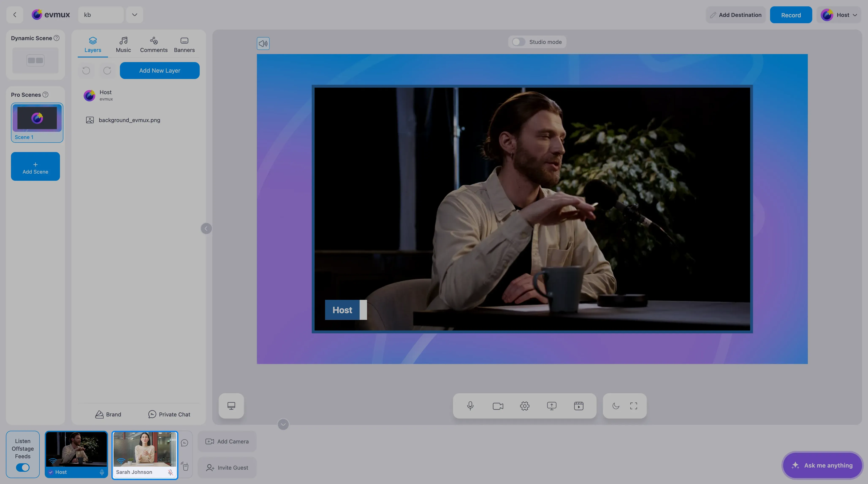868x484 pixels.
Task: Click the undo arrow in the Layers panel
Action: coord(86,71)
